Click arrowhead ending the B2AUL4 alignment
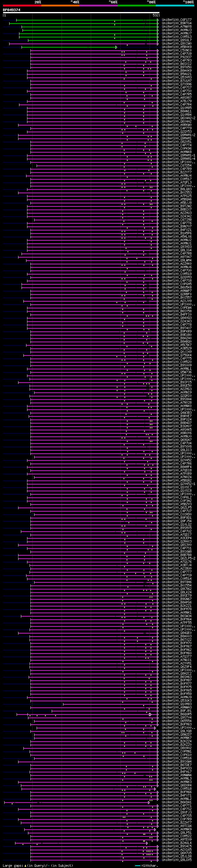This screenshot has width=197, height=868. coord(147,843)
